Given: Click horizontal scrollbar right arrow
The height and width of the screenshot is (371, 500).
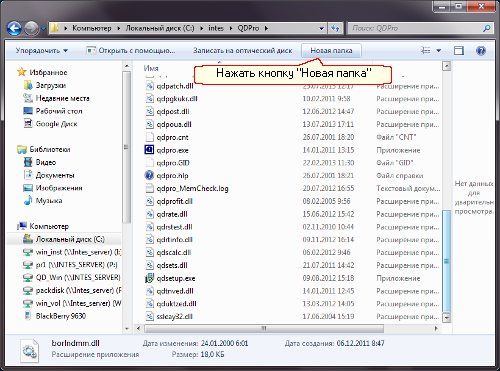Looking at the screenshot, I should click(436, 328).
